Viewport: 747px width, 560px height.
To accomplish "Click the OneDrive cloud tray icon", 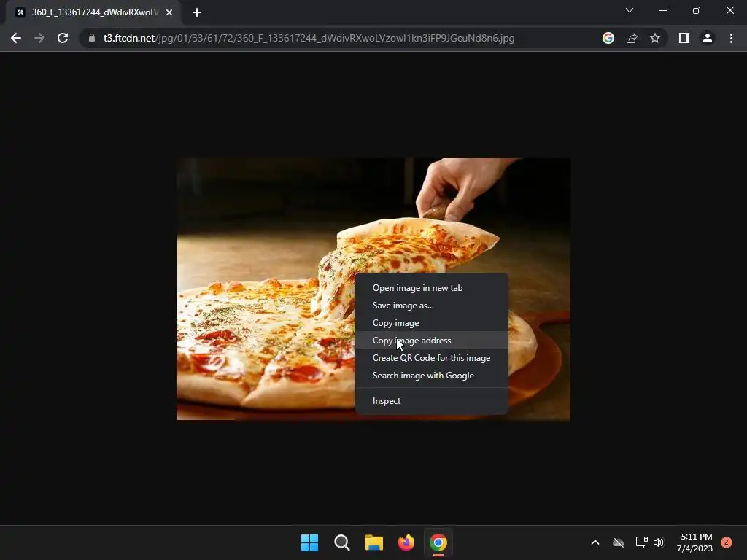I will [x=619, y=542].
